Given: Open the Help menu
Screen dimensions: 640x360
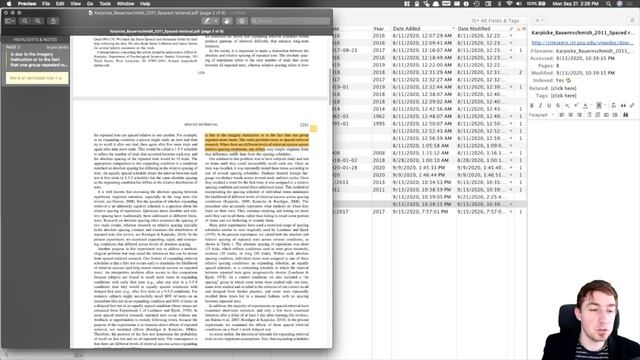Looking at the screenshot, I should pyautogui.click(x=145, y=4).
